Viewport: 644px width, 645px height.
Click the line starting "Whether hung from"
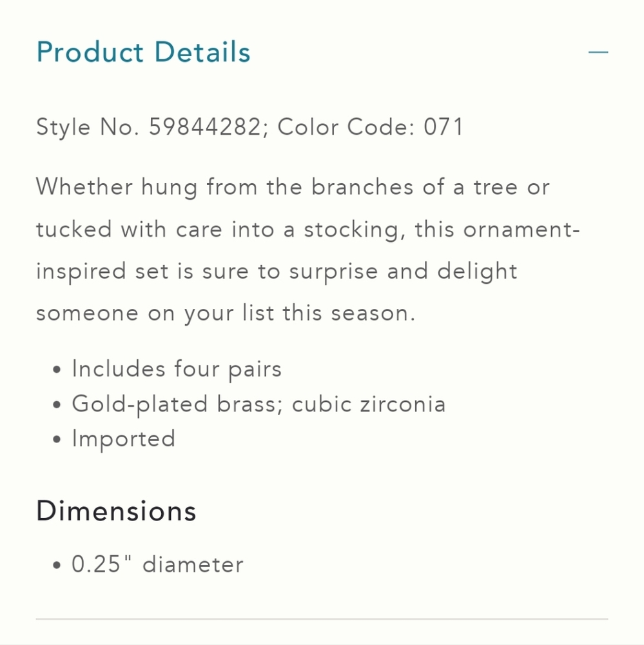pos(293,187)
